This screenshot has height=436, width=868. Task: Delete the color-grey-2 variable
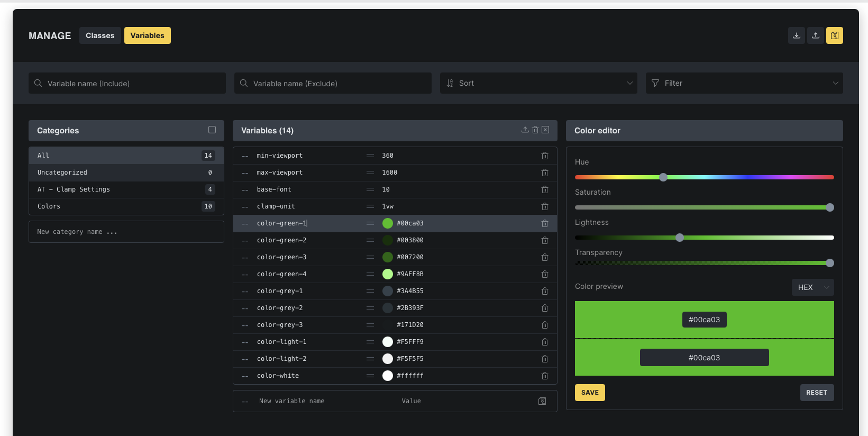tap(545, 308)
